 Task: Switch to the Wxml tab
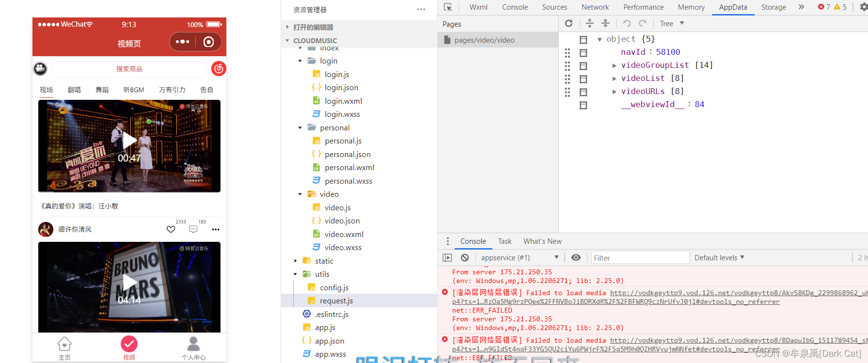pyautogui.click(x=478, y=7)
